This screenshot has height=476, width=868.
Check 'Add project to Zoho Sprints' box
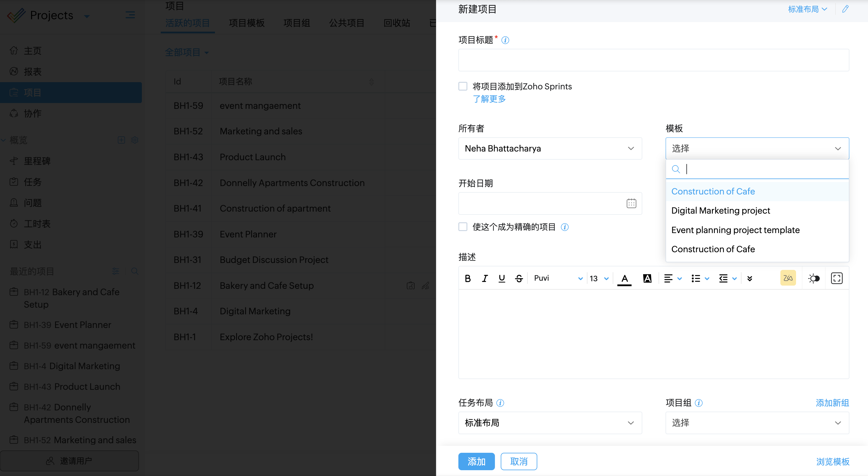click(463, 86)
